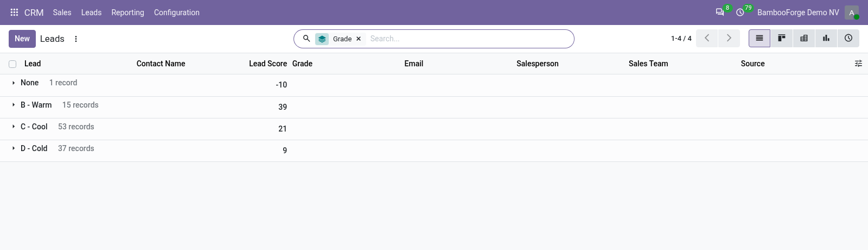This screenshot has width=868, height=250.
Task: Switch to Kanban view
Action: [782, 39]
